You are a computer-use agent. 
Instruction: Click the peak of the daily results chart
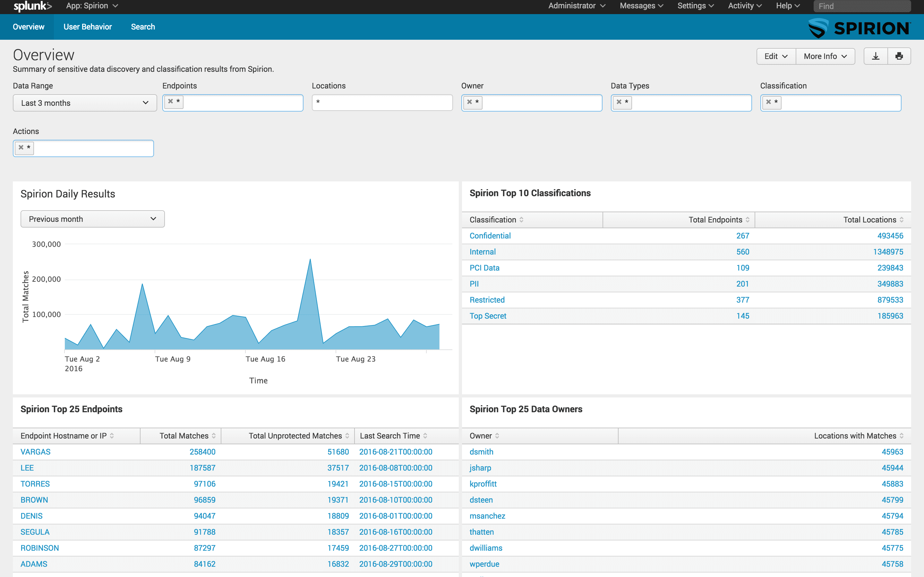tap(310, 260)
